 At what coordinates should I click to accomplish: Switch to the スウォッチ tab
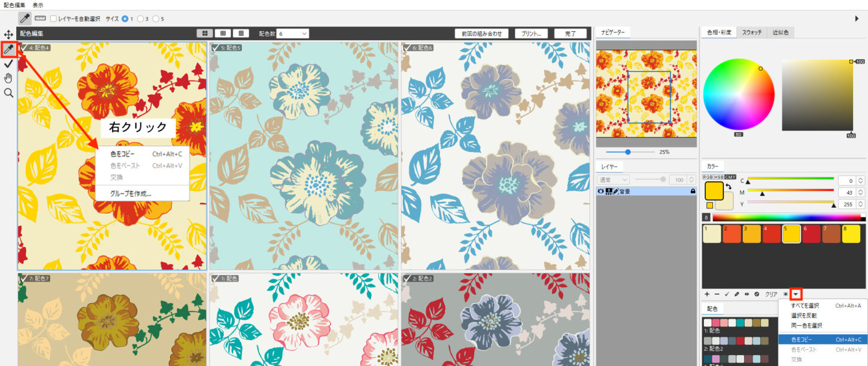pyautogui.click(x=752, y=32)
